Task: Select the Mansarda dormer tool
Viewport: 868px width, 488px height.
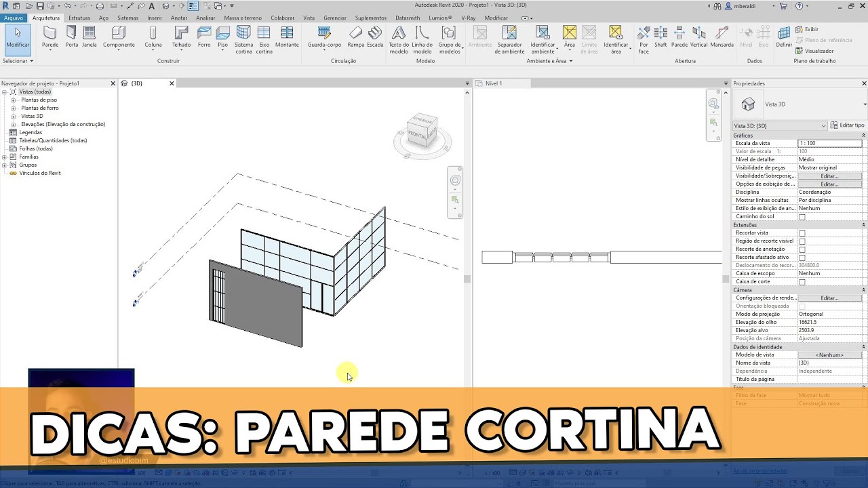Action: pos(722,37)
